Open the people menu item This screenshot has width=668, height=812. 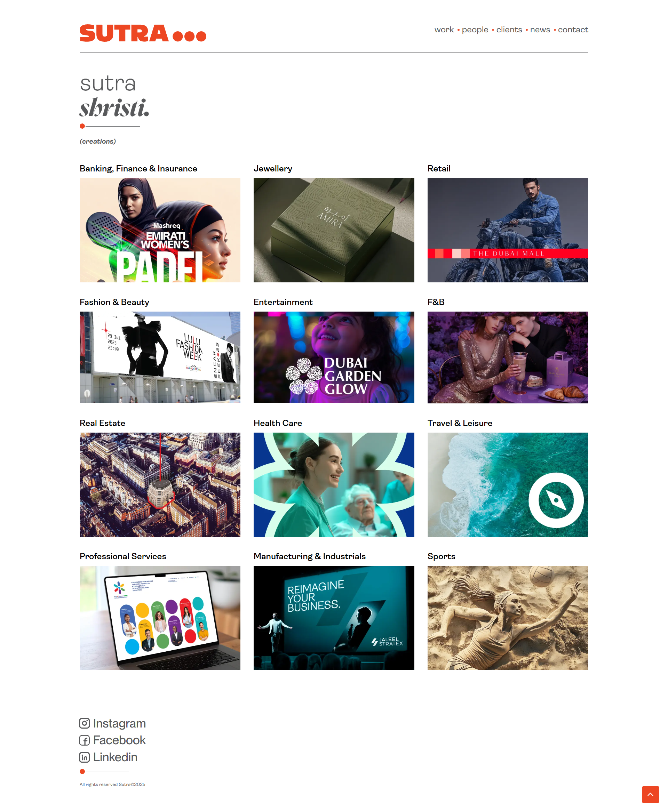pos(475,30)
